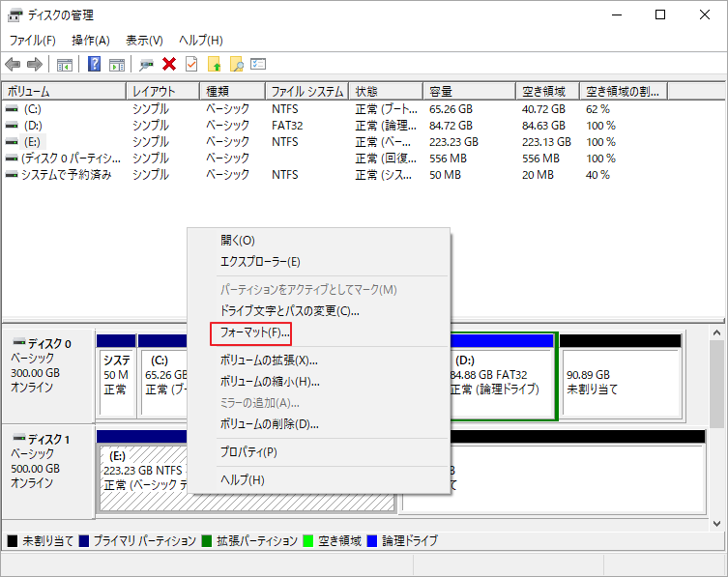Select the システ 50 M partition block on Disk 0
Viewport: 728px width, 577px height.
tap(116, 375)
